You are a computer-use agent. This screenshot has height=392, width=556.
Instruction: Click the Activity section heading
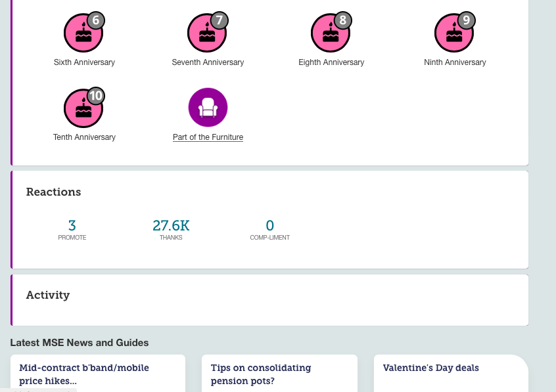coord(48,295)
